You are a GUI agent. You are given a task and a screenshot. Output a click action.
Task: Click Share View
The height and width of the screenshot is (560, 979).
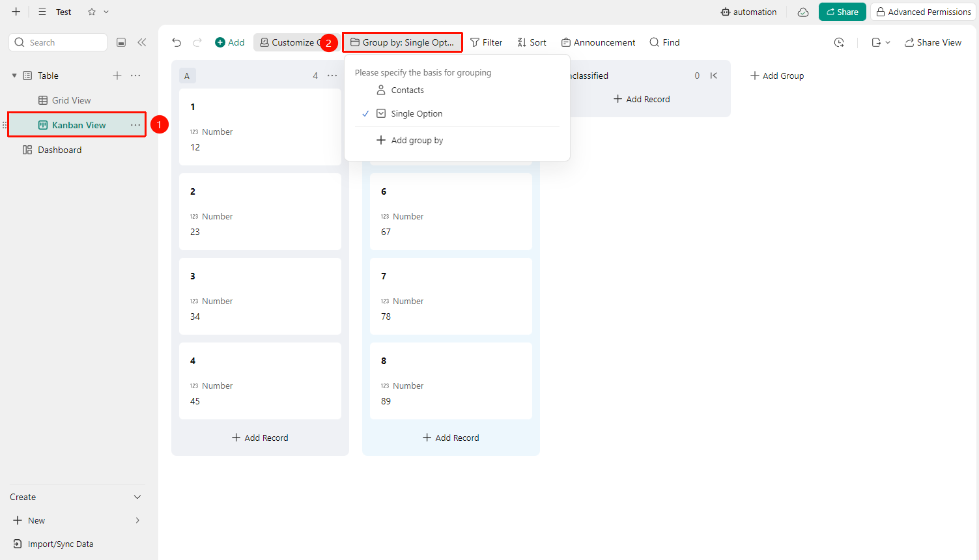point(933,42)
